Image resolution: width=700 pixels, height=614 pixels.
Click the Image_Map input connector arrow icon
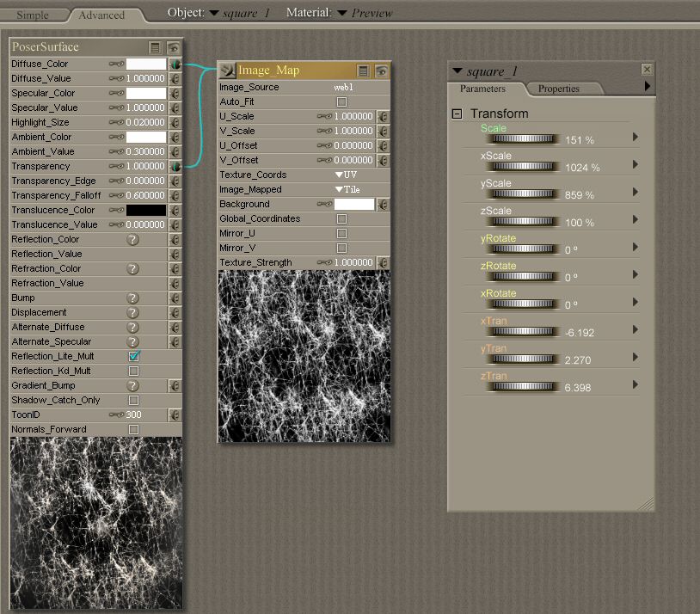pyautogui.click(x=227, y=71)
